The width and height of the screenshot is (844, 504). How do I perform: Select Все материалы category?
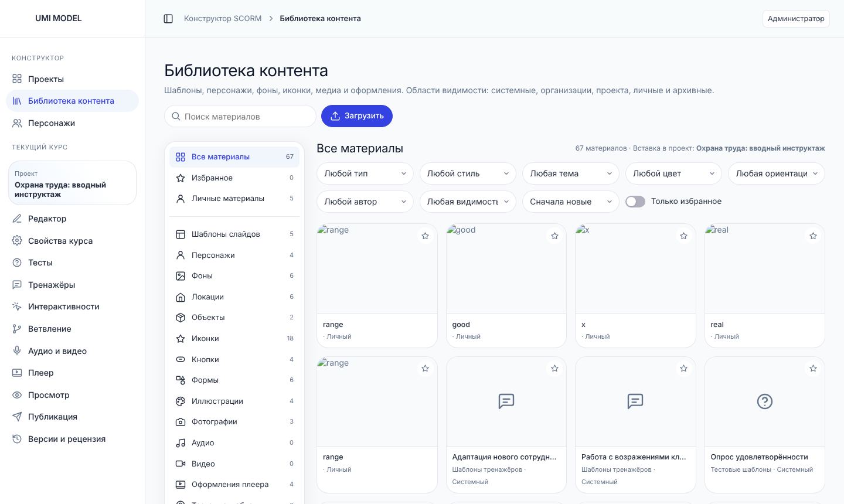click(234, 157)
